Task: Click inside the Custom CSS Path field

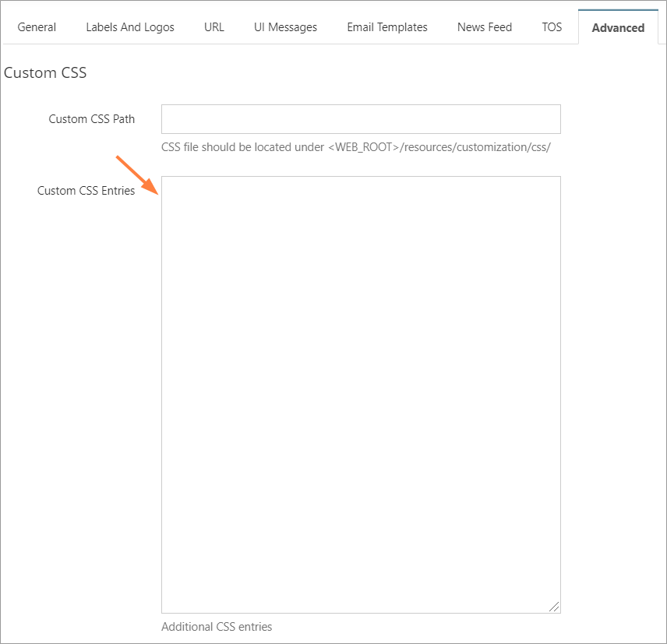Action: point(361,118)
